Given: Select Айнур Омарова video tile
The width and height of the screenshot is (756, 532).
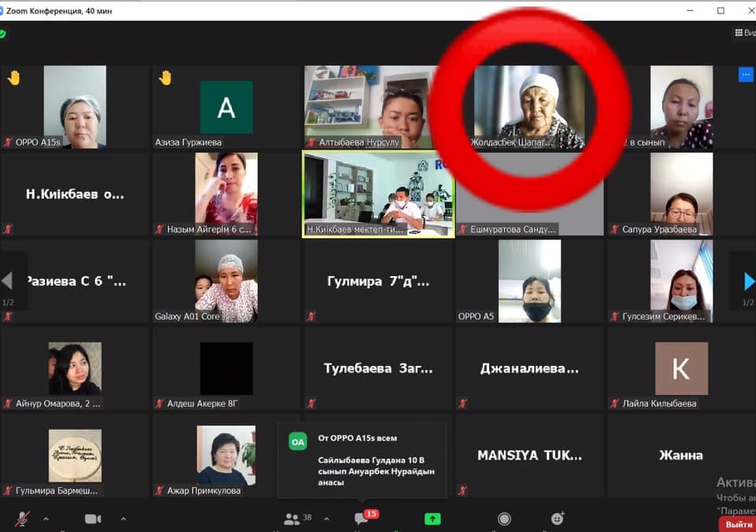Looking at the screenshot, I should click(x=75, y=368).
